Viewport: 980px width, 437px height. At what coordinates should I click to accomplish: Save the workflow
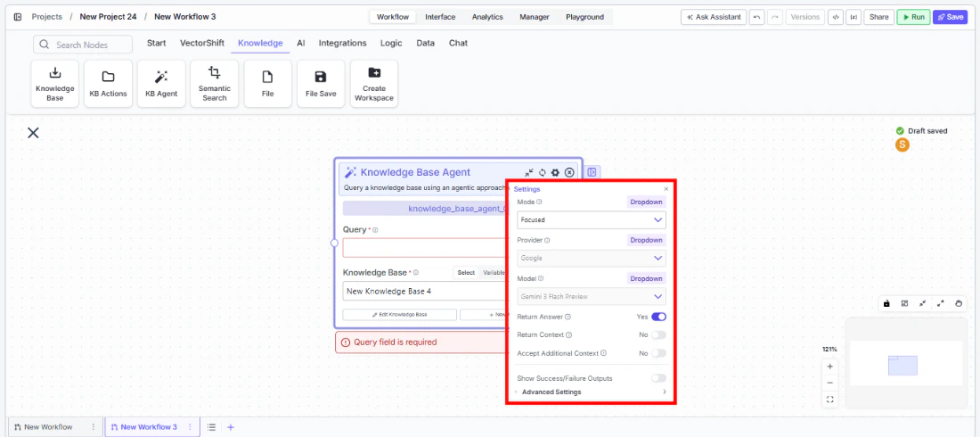point(950,17)
